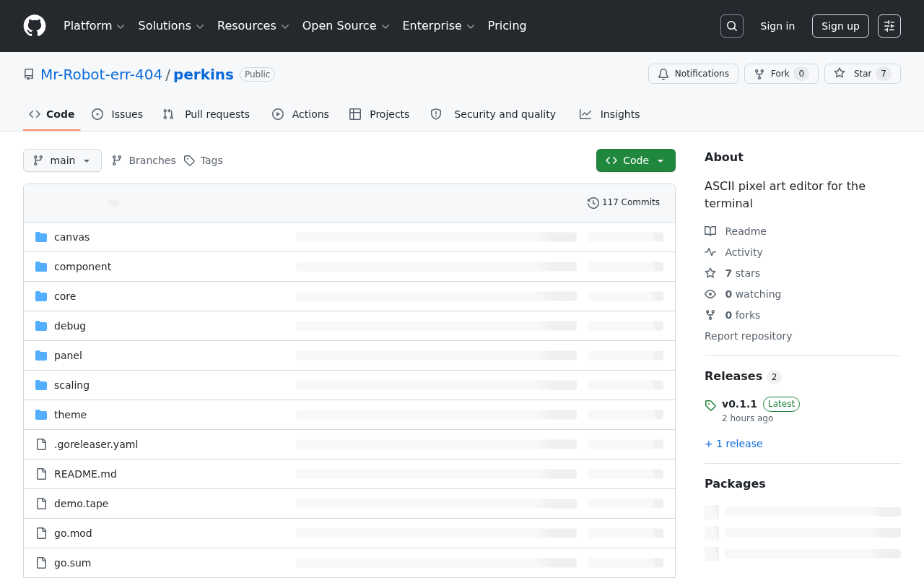Open the 117 Commits history
Viewport: 924px width, 578px height.
(624, 202)
